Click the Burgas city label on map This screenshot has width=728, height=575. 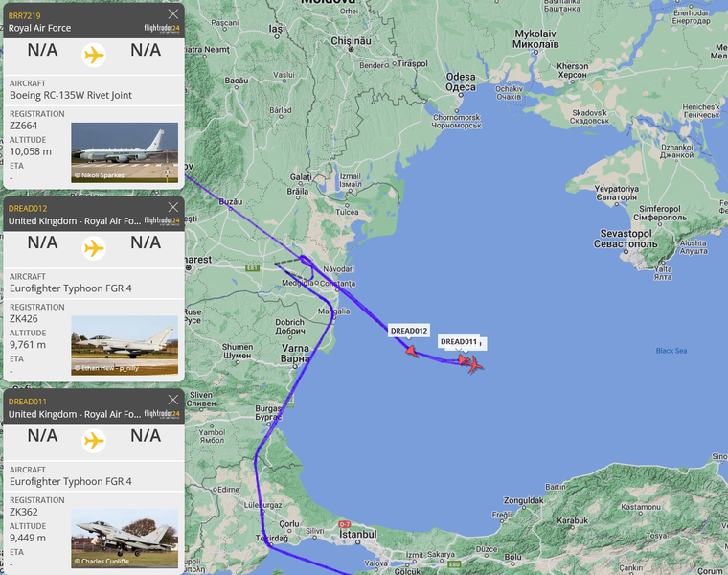(x=268, y=412)
